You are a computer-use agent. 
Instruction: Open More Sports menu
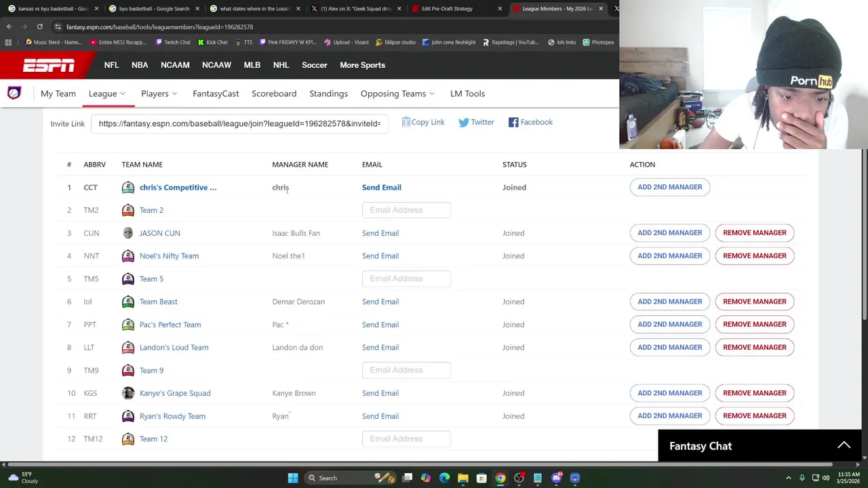pyautogui.click(x=362, y=65)
